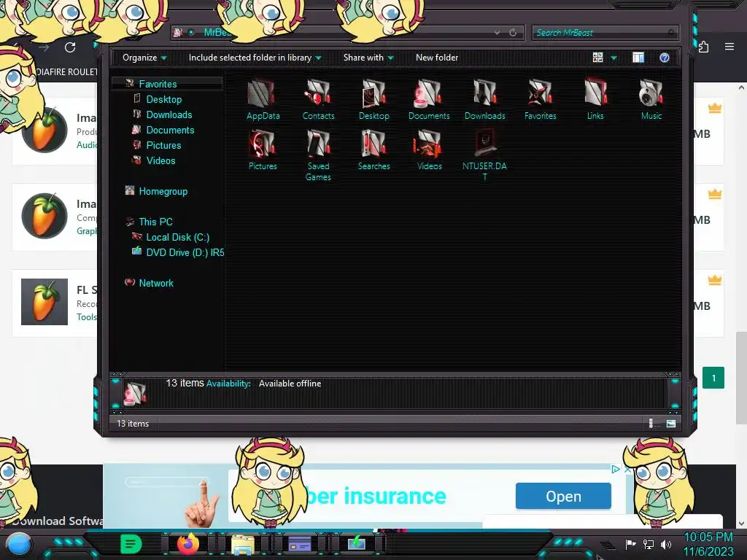Open the browser hamburger menu
This screenshot has width=747, height=560.
tap(729, 47)
